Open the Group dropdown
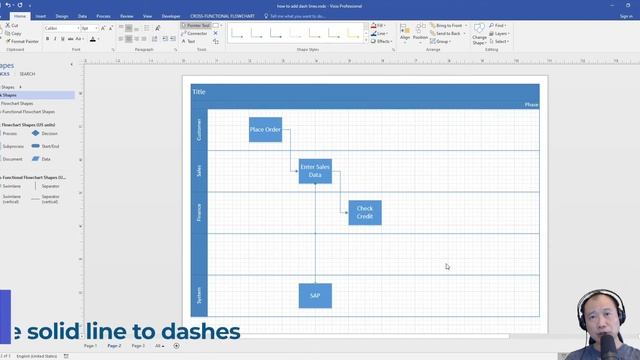The image size is (640, 360). [440, 42]
